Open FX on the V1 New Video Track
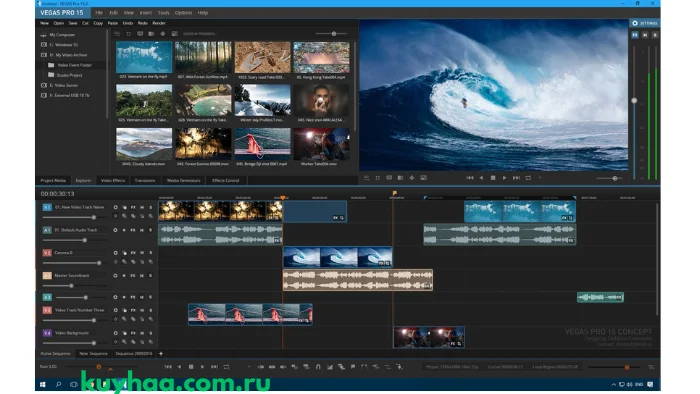700x394 pixels. (133, 207)
